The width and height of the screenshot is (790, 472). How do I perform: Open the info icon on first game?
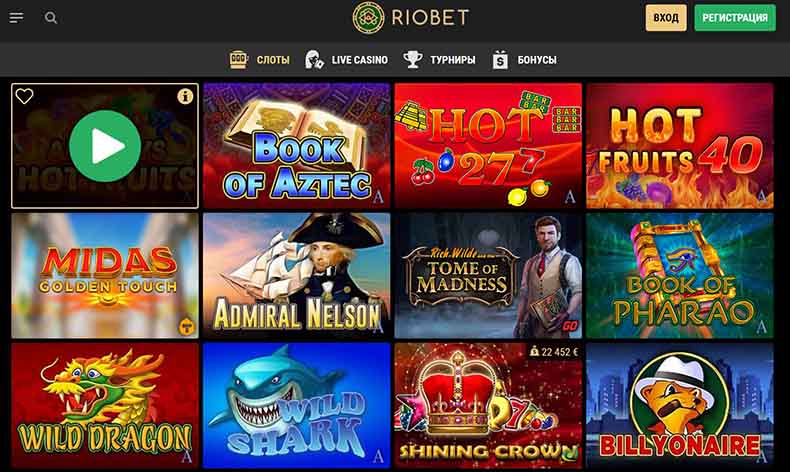[x=185, y=96]
